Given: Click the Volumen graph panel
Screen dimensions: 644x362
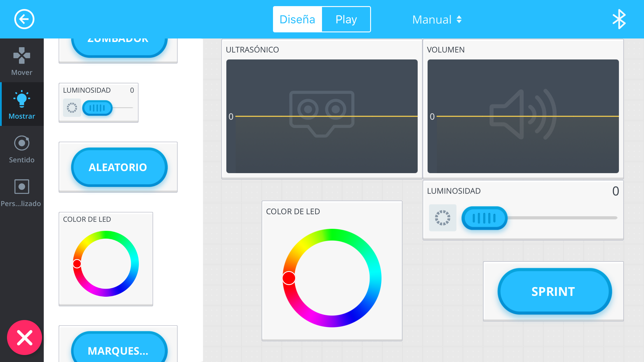Looking at the screenshot, I should point(523,116).
